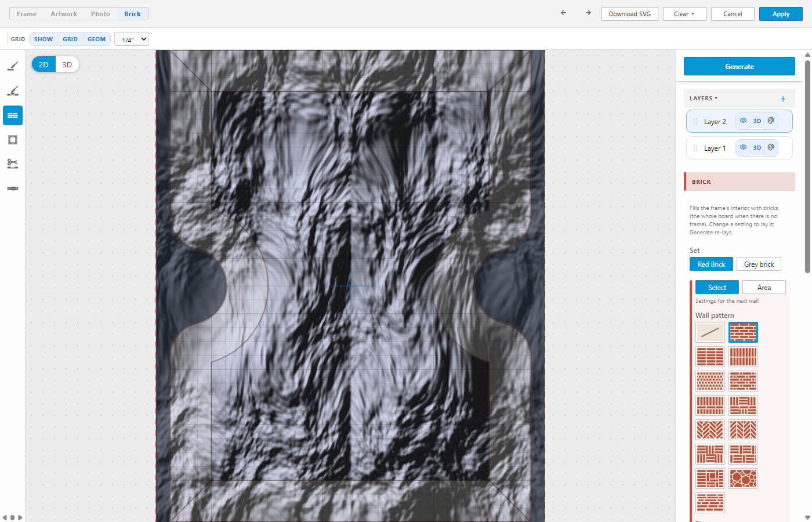The image size is (812, 522).
Task: Toggle 3D for Layer 1
Action: point(757,147)
